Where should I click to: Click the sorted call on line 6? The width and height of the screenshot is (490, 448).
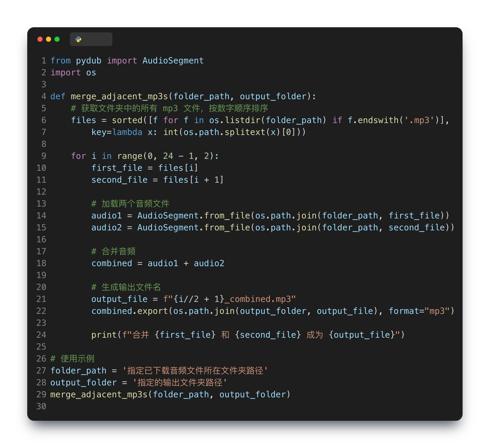127,120
